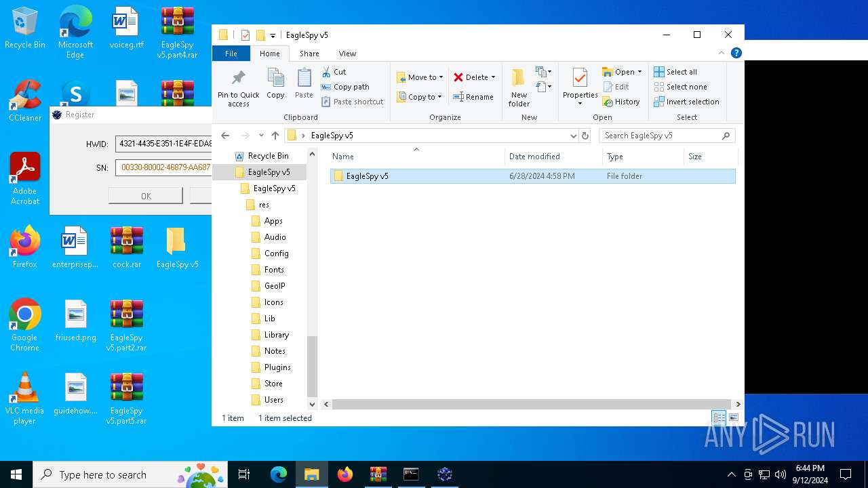Select EagleSpy v5 folder in file list
Viewport: 868px width, 488px height.
coord(532,176)
